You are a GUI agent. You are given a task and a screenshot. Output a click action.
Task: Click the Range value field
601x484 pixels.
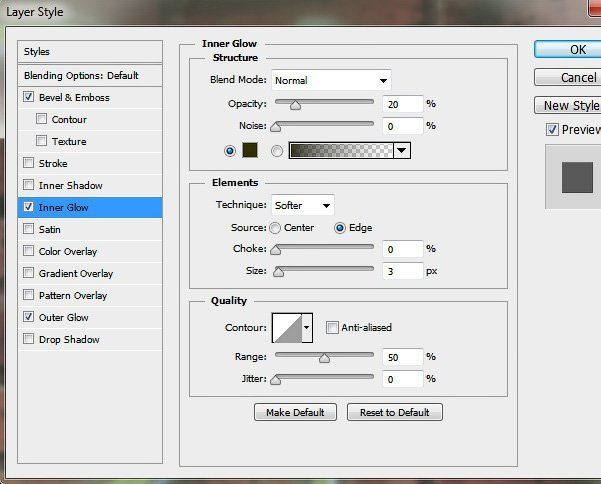pos(402,357)
